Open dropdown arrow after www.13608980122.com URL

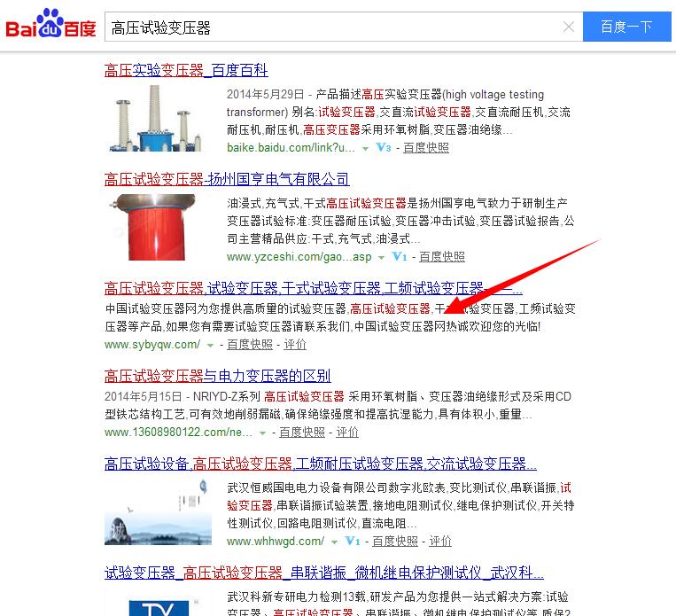262,433
